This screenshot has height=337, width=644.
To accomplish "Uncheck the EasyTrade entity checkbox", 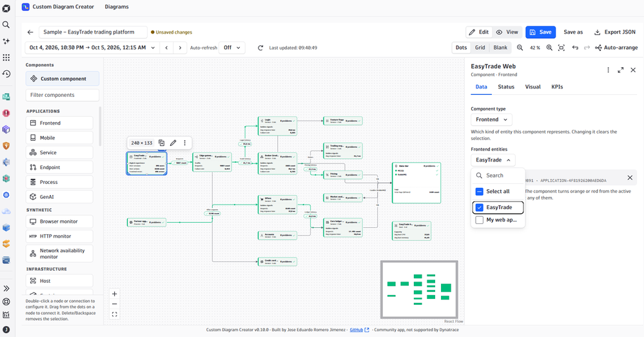I will click(x=480, y=207).
